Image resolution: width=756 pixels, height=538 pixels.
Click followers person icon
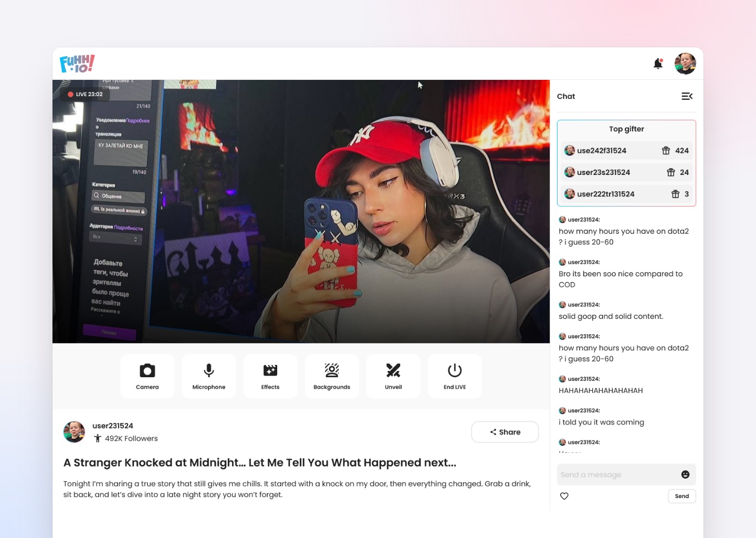(x=98, y=438)
